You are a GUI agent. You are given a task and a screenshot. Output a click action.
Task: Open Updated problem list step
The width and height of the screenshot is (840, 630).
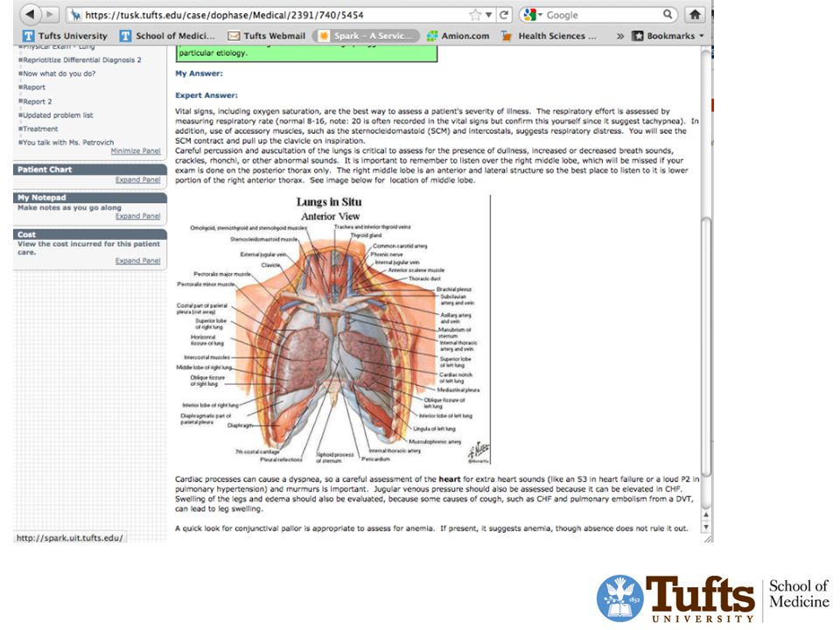[x=56, y=115]
